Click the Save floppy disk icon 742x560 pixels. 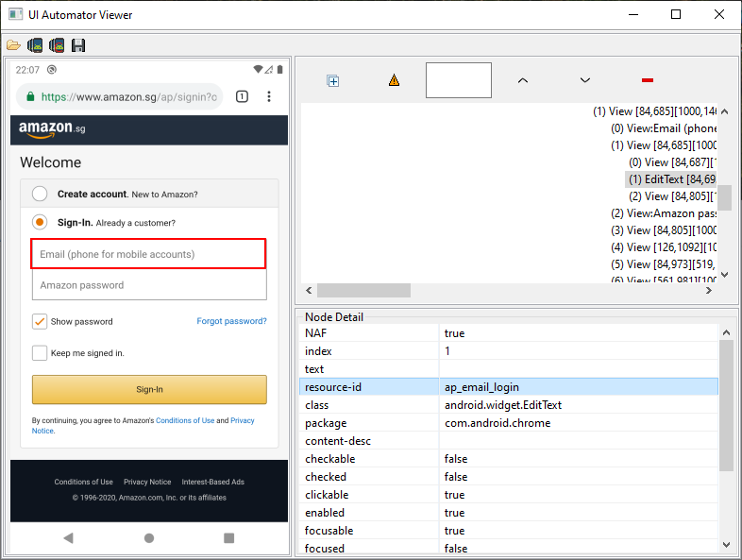tap(78, 45)
